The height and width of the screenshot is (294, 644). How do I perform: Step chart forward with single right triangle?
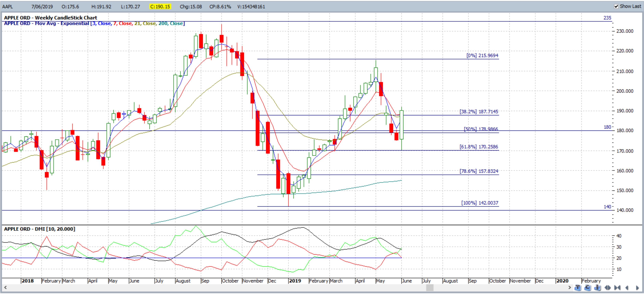[637, 288]
